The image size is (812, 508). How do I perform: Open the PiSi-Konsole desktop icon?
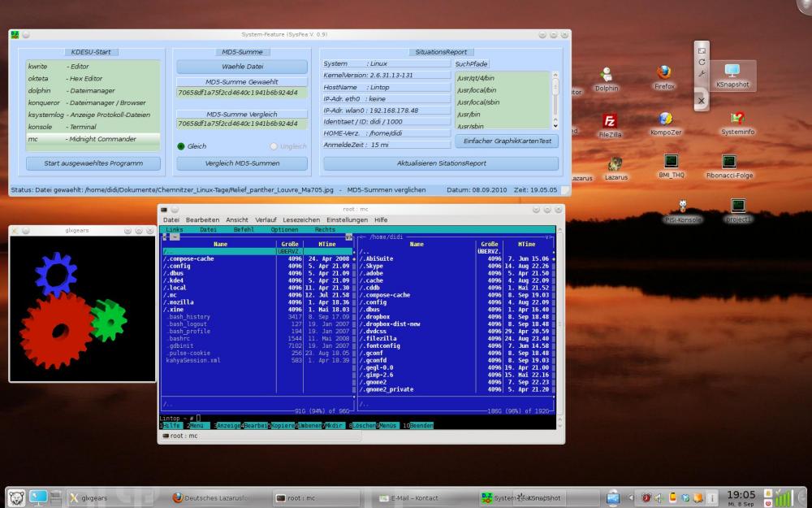683,207
